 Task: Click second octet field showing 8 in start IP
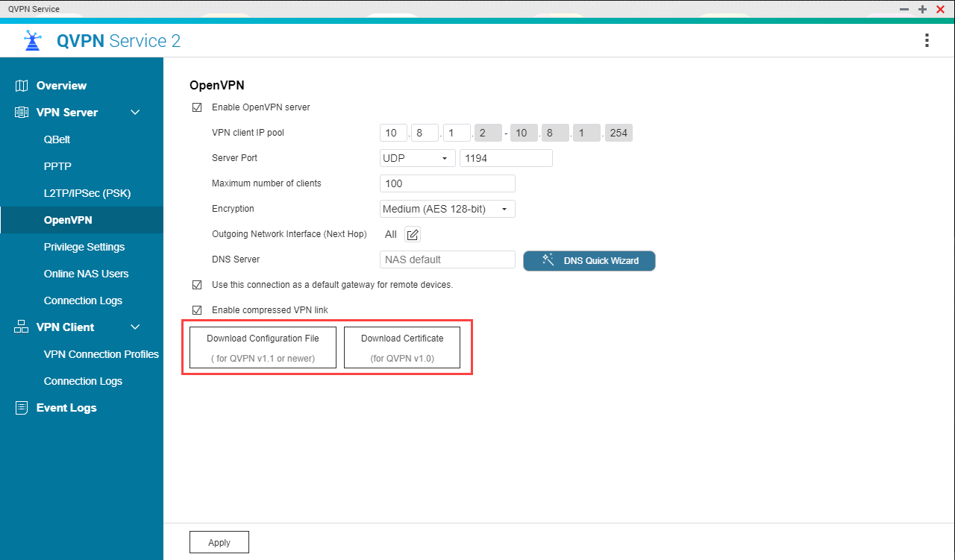click(425, 133)
